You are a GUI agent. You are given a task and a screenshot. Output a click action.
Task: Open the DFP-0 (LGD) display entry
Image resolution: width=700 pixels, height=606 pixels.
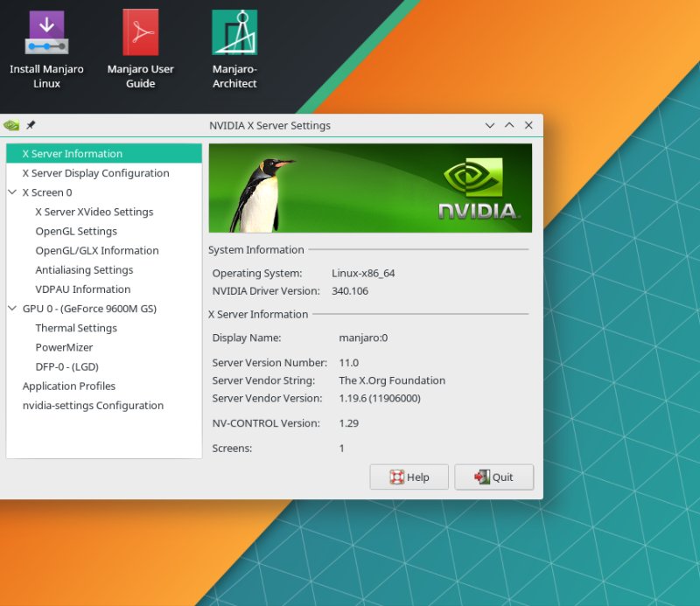(68, 366)
